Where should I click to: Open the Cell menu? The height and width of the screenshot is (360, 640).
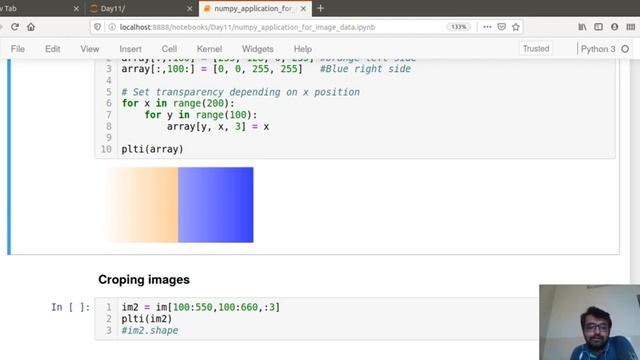[169, 49]
